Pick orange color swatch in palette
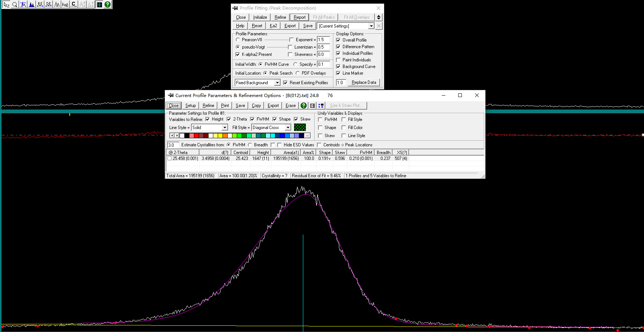This screenshot has width=644, height=332. click(225, 136)
